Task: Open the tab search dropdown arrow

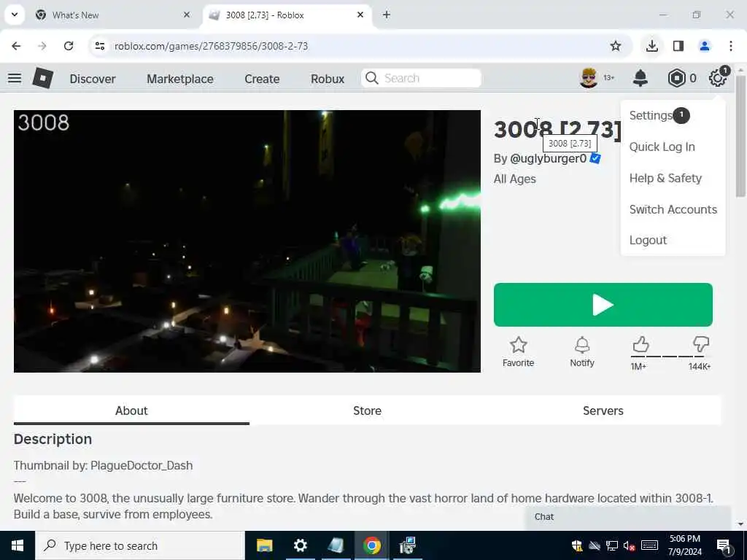Action: 15,15
